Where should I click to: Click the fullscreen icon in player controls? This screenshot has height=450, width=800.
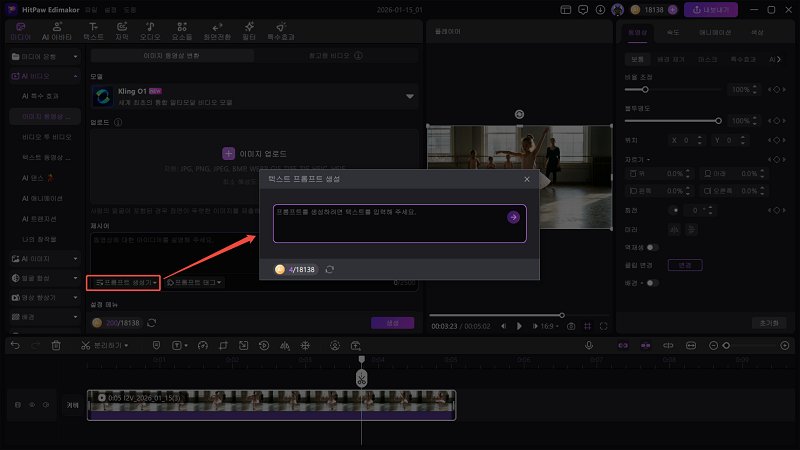pyautogui.click(x=603, y=326)
